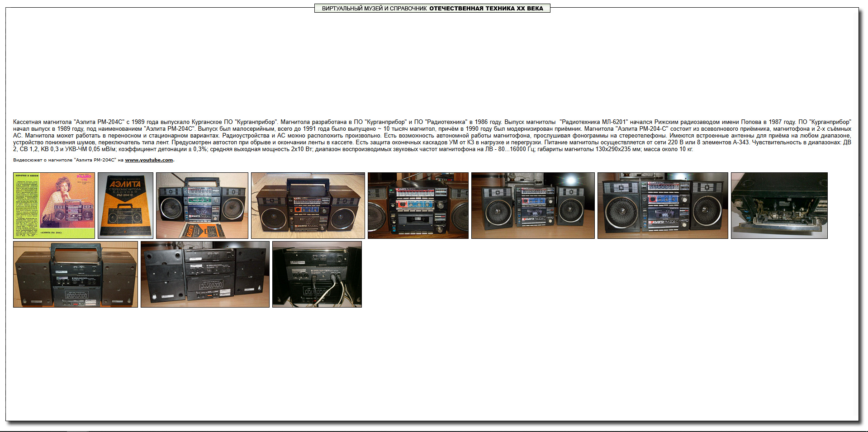Image resolution: width=868 pixels, height=432 pixels.
Task: Open the orange 'Аэлита' manual cover thumbnail
Action: (x=125, y=205)
